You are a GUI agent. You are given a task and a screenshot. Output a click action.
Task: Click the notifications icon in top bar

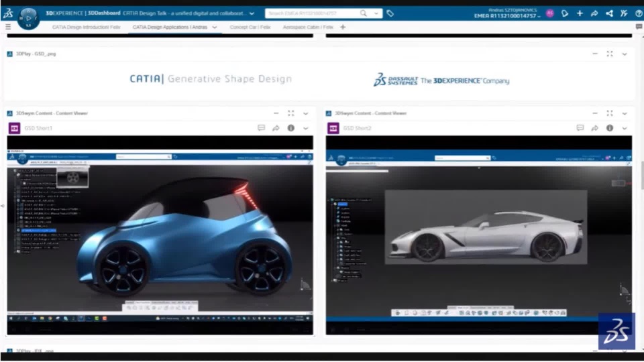(565, 13)
